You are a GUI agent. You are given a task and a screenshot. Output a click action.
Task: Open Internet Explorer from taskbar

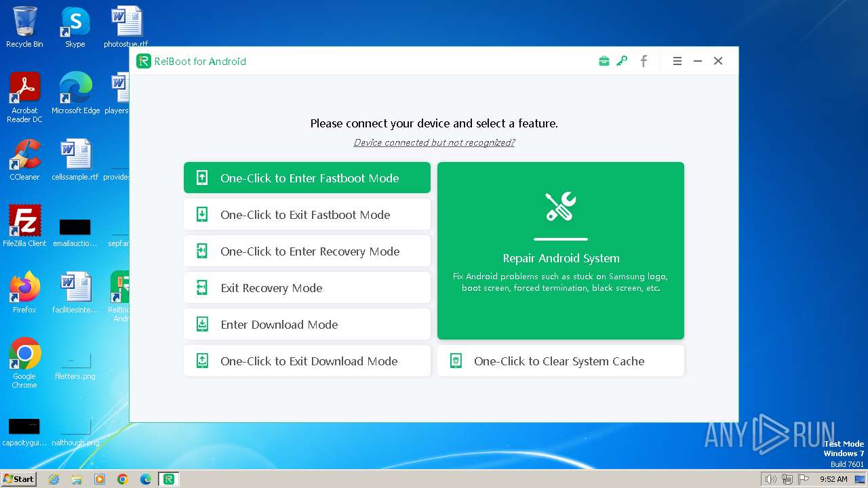point(54,479)
